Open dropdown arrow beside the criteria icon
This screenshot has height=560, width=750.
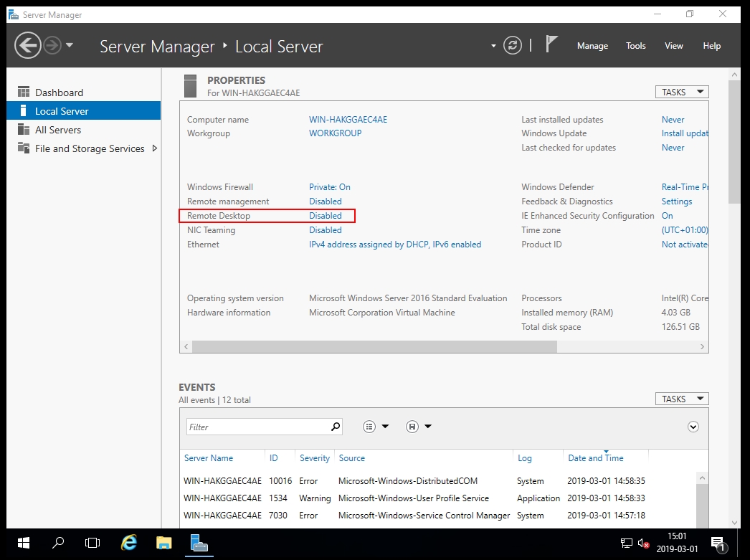click(x=385, y=427)
